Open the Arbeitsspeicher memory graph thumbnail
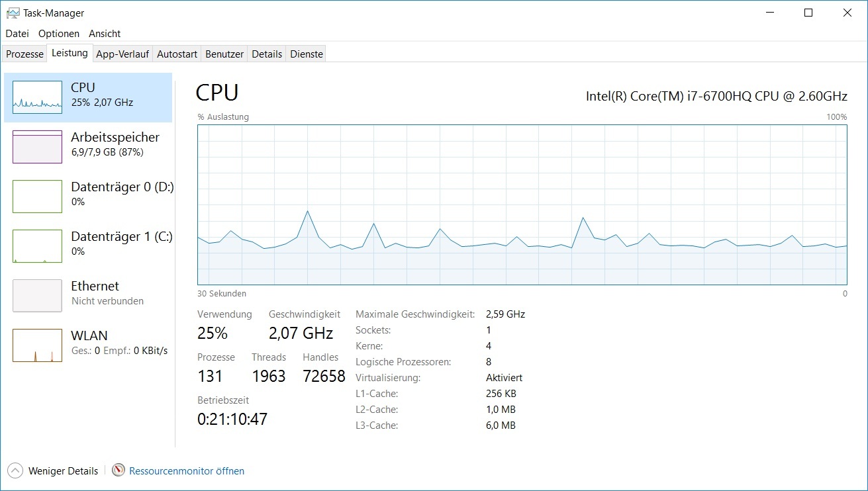Viewport: 868px width, 491px height. (x=37, y=147)
